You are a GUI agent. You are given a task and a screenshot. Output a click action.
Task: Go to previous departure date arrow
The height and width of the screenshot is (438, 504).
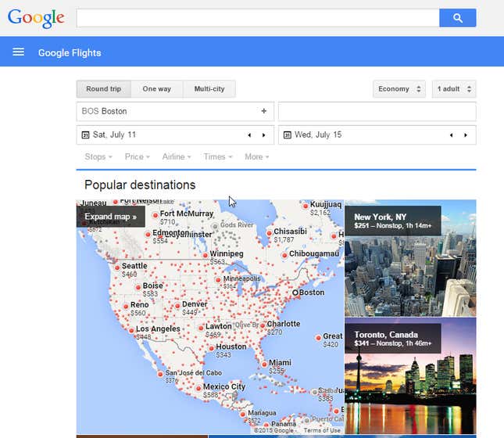tap(249, 135)
